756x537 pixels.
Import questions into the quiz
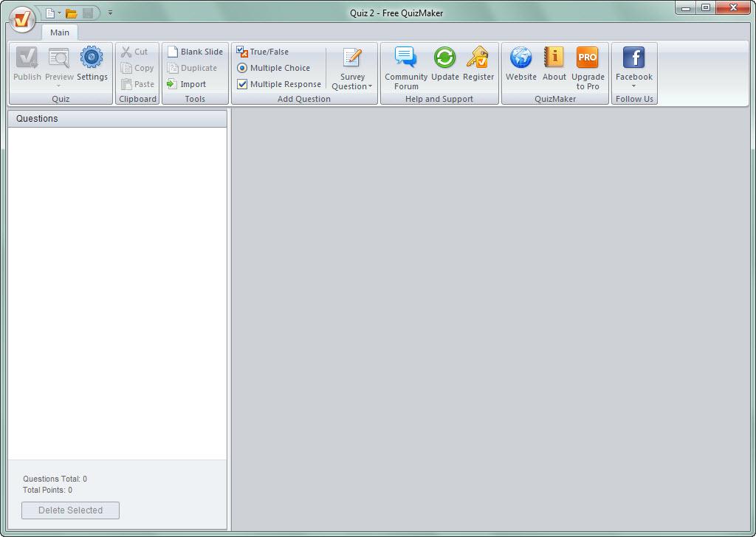pos(187,84)
